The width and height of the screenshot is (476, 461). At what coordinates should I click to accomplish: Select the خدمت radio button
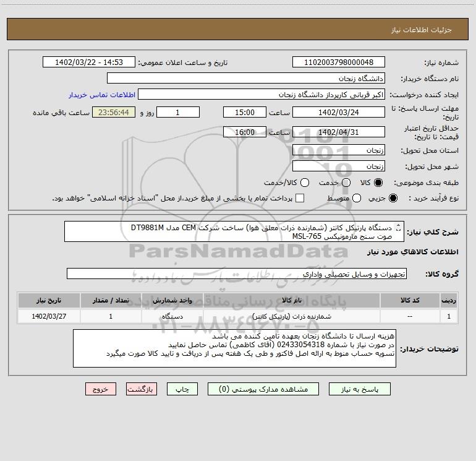pos(346,183)
